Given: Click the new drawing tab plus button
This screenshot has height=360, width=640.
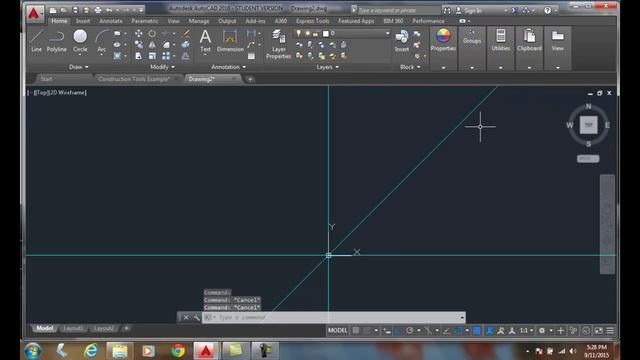Looking at the screenshot, I should (x=250, y=79).
